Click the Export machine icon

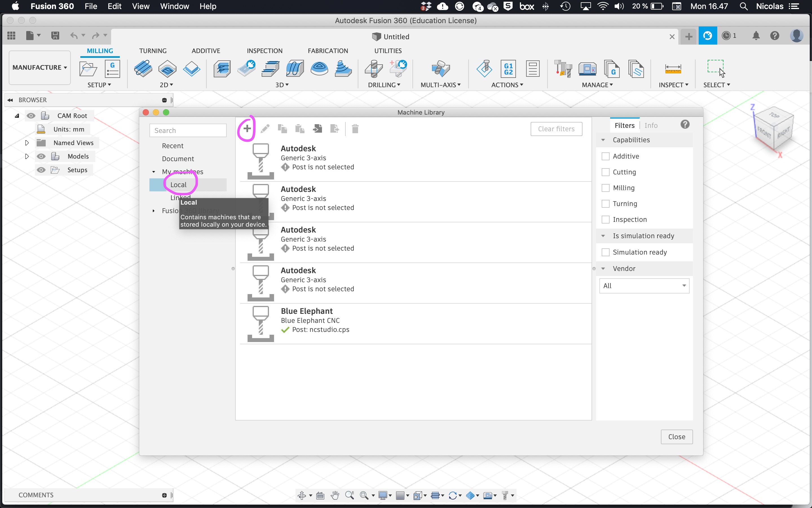coord(335,129)
